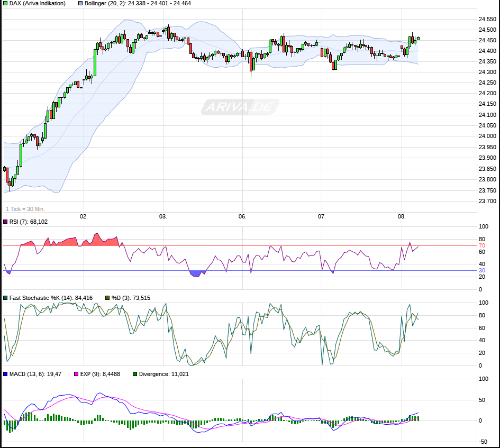Click the Fast Stochastic %K legend square

[x=5, y=298]
